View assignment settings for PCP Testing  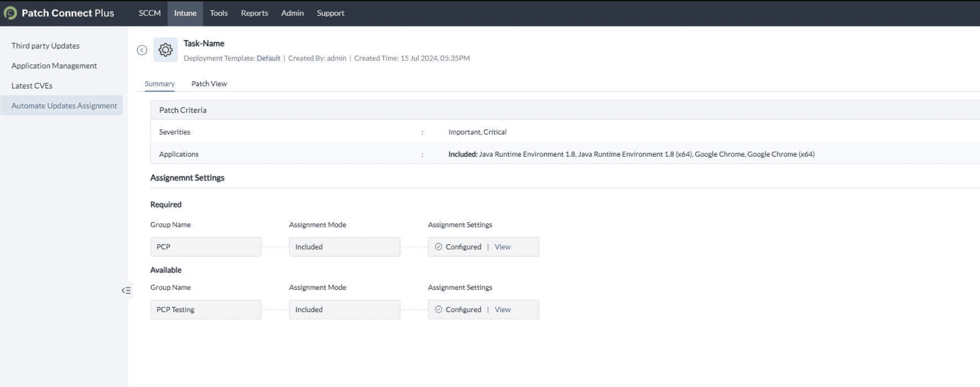pyautogui.click(x=502, y=309)
